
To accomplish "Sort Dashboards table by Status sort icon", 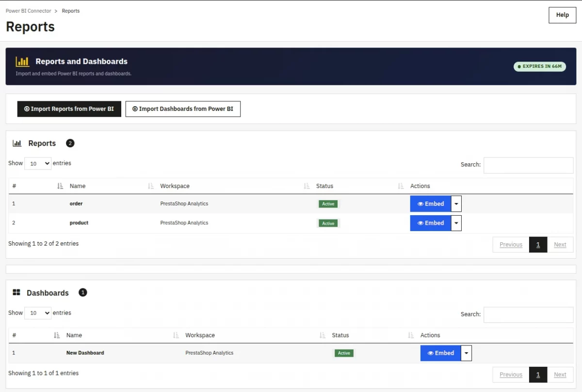I will click(x=411, y=335).
